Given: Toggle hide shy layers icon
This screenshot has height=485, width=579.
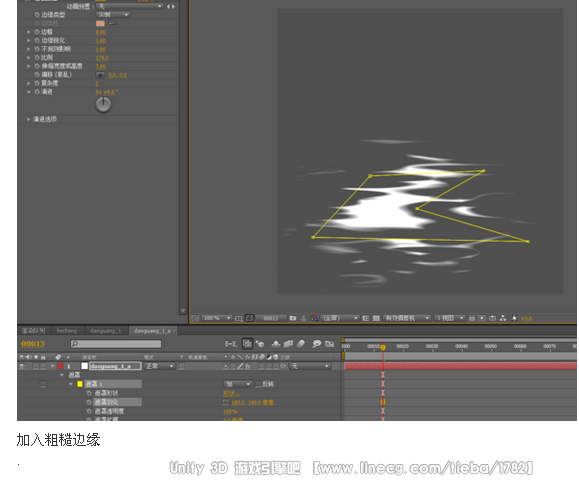Looking at the screenshot, I should [x=276, y=344].
